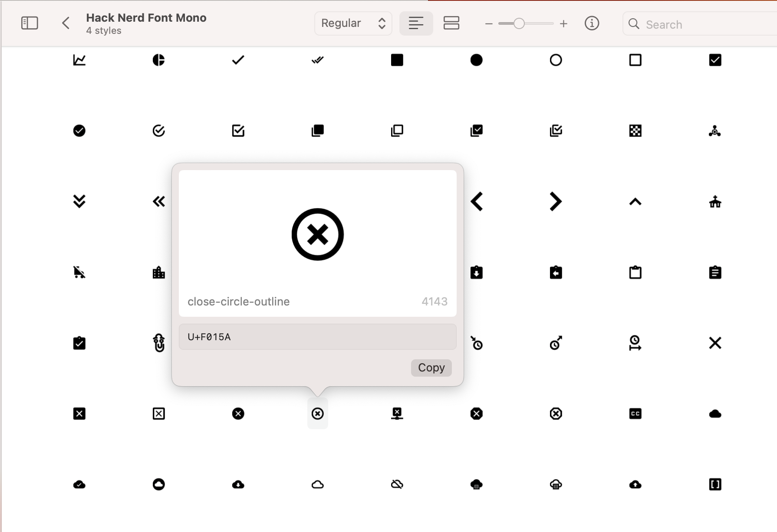777x532 pixels.
Task: Open the Regular style dropdown
Action: 353,23
